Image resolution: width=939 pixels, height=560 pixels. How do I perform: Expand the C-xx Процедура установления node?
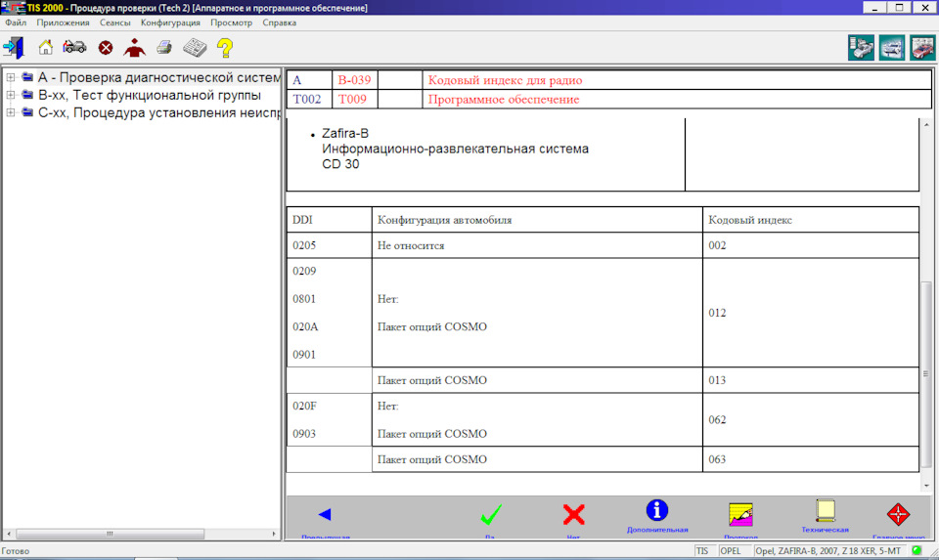point(10,112)
